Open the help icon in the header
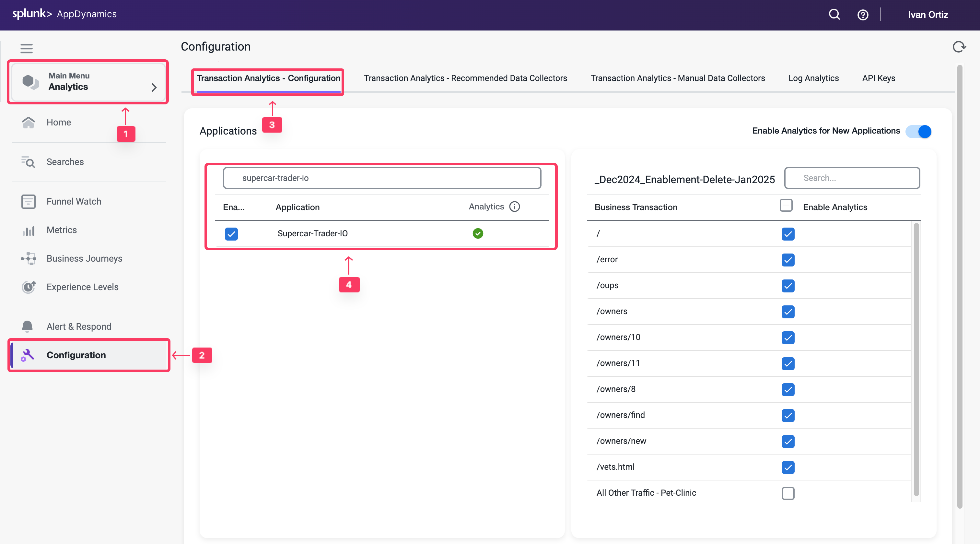This screenshot has height=544, width=980. (863, 15)
